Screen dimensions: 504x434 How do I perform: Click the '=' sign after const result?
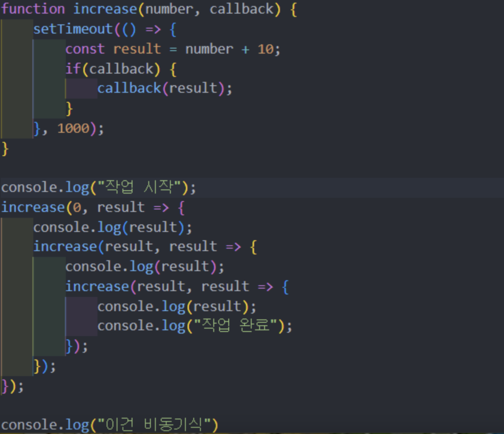tap(173, 49)
